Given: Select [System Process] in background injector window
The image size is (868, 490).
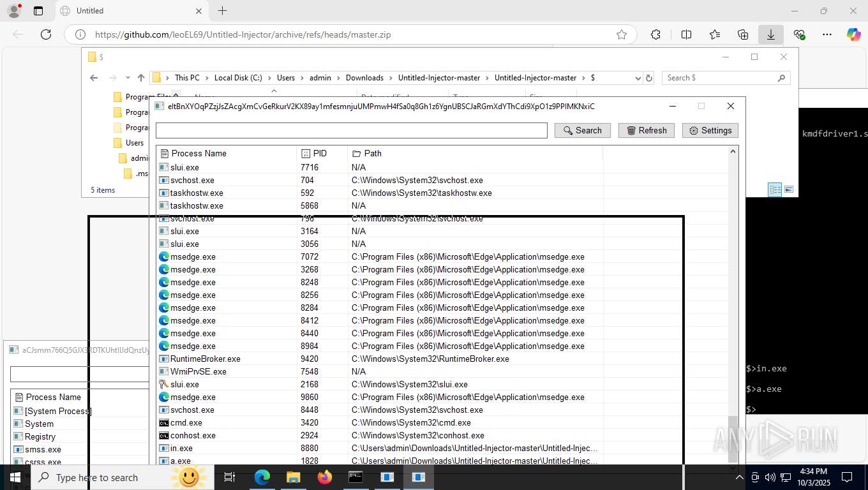Looking at the screenshot, I should coord(58,411).
